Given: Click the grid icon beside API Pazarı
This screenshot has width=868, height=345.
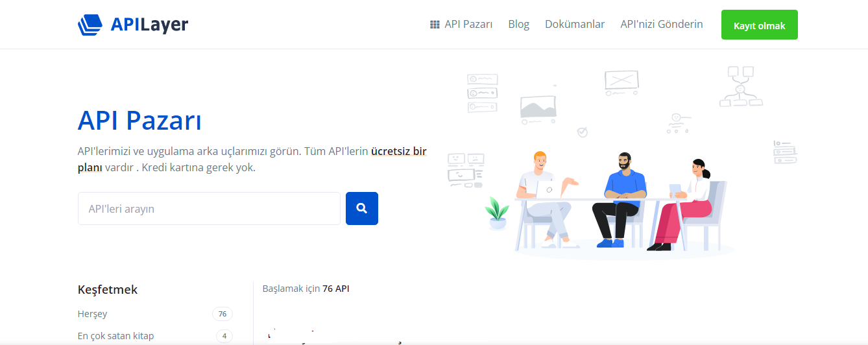Looking at the screenshot, I should (x=435, y=25).
